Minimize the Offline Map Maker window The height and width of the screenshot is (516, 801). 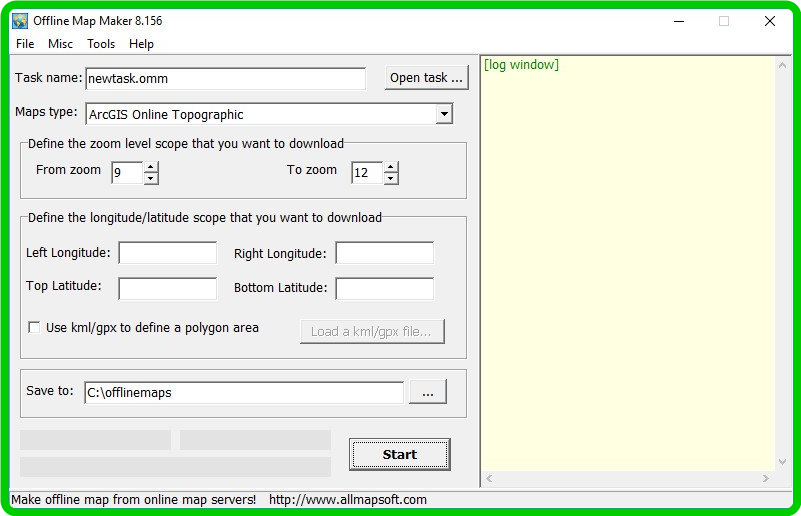pos(679,21)
